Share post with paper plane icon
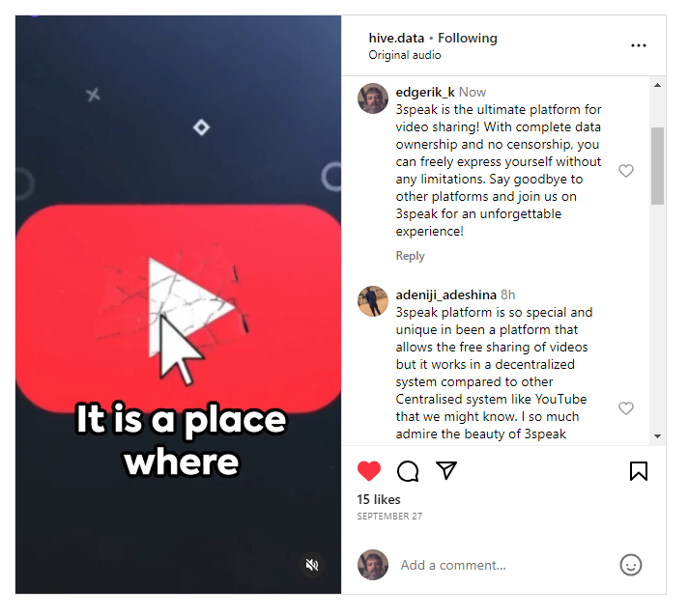Viewport: 688px width, 616px height. (x=446, y=470)
